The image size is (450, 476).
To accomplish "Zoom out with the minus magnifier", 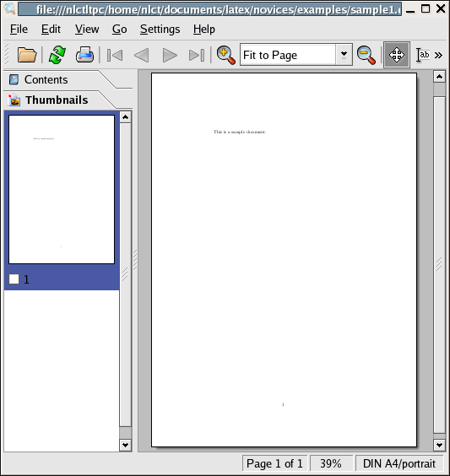I will pos(366,55).
